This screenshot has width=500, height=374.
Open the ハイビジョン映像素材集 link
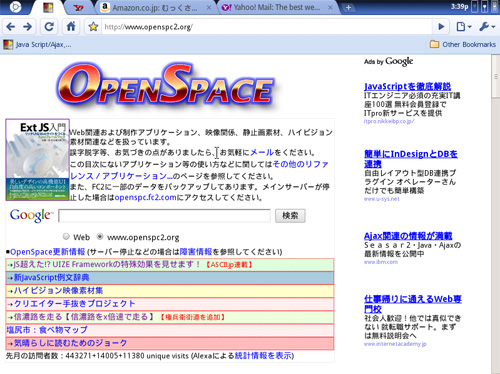[58, 291]
